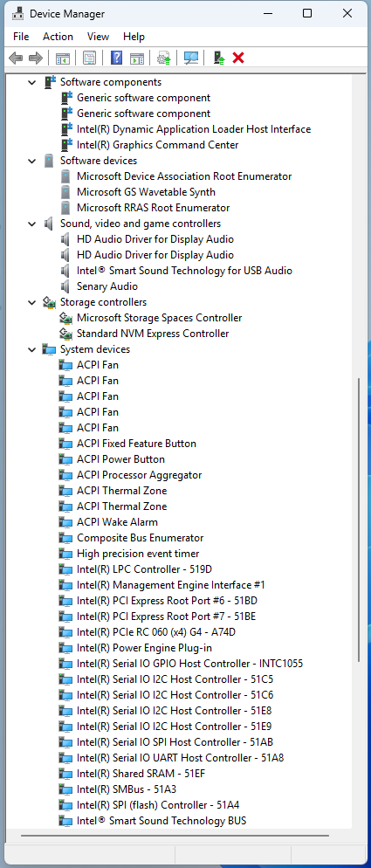Screen dimensions: 371x868
Task: Select Intel(R) Graphics Command Center entry
Action: click(158, 144)
